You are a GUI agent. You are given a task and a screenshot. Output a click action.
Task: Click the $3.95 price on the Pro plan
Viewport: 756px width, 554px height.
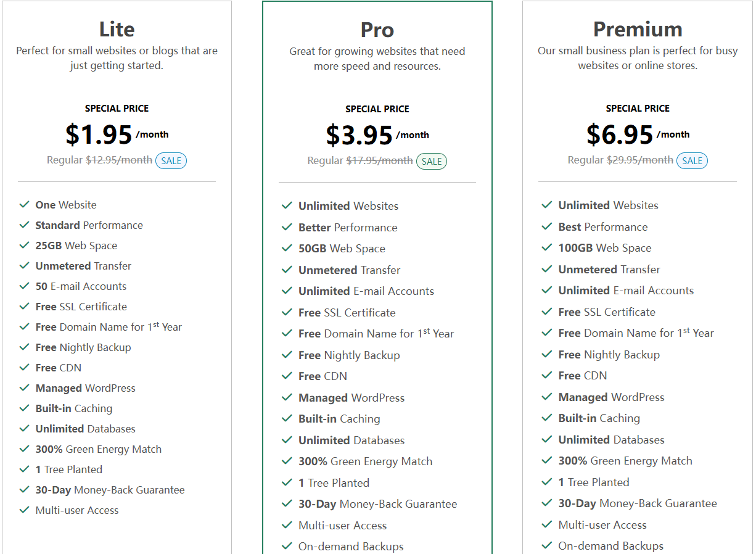tap(359, 135)
